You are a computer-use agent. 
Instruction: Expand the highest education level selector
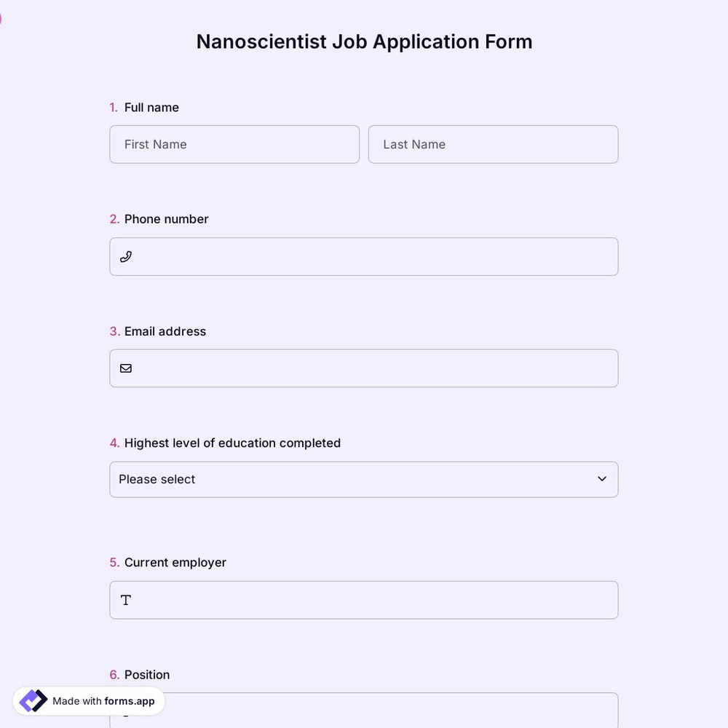click(364, 479)
